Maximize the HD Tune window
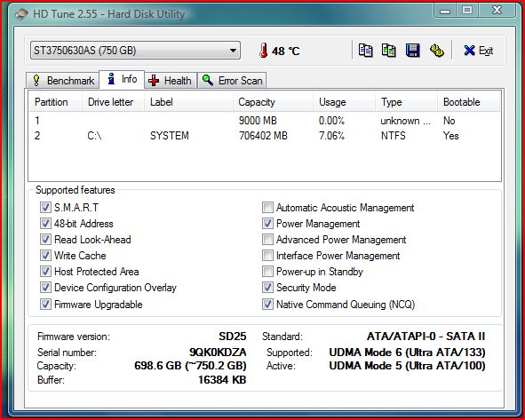 467,11
